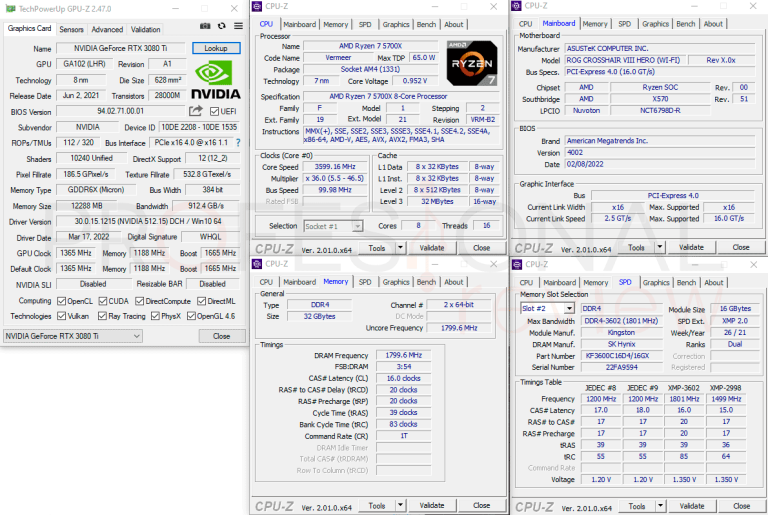Image resolution: width=768 pixels, height=515 pixels.
Task: Toggle the DirectML checkbox
Action: [201, 301]
